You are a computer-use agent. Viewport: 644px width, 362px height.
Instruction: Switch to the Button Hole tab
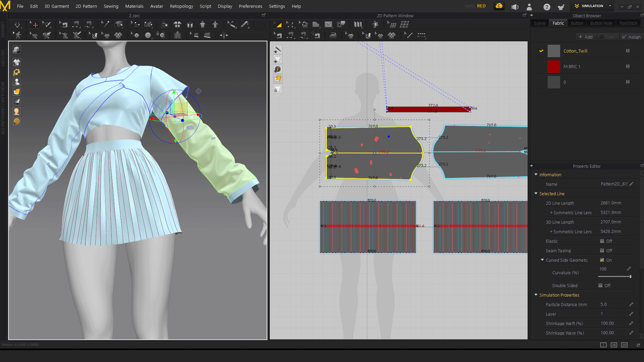tap(601, 23)
